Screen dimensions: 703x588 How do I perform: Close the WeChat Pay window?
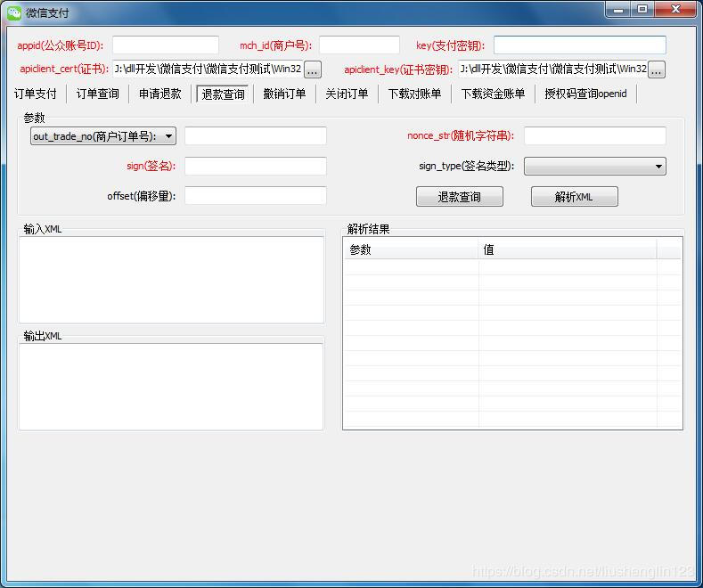(x=675, y=10)
